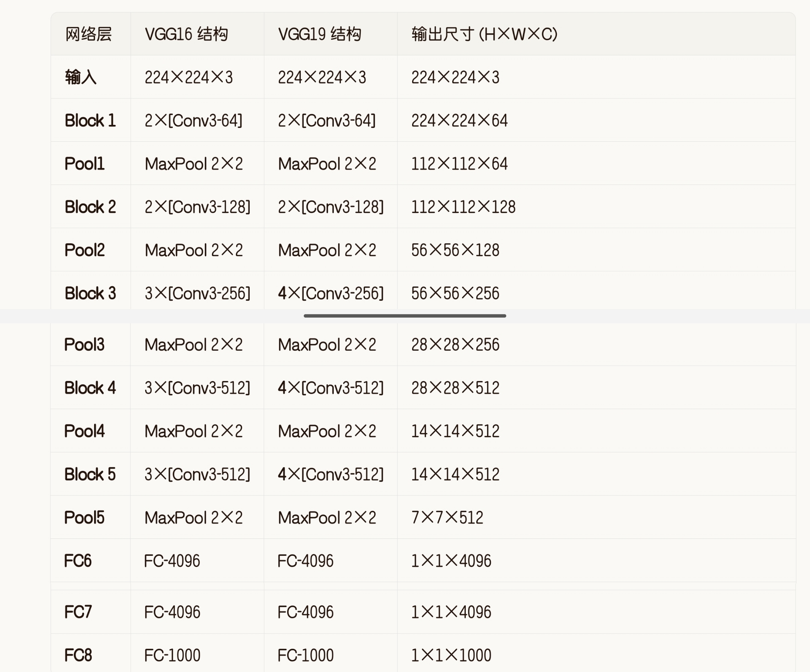The width and height of the screenshot is (810, 672).
Task: Click the VGG19 结构 column header
Action: point(319,34)
